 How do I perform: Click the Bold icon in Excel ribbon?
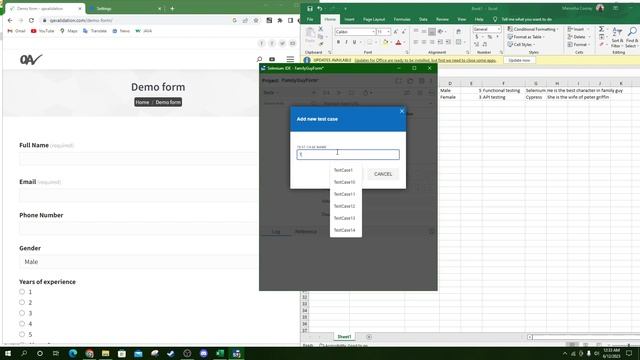tap(338, 42)
